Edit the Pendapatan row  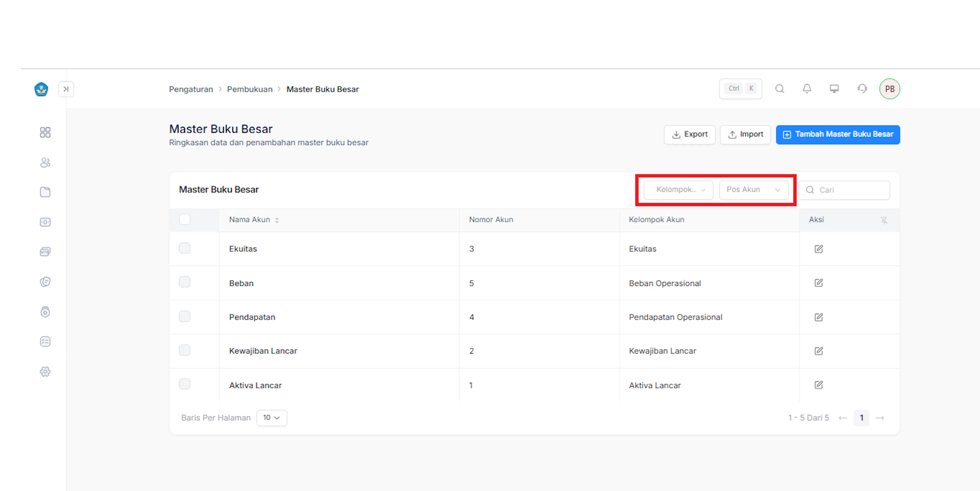(819, 317)
